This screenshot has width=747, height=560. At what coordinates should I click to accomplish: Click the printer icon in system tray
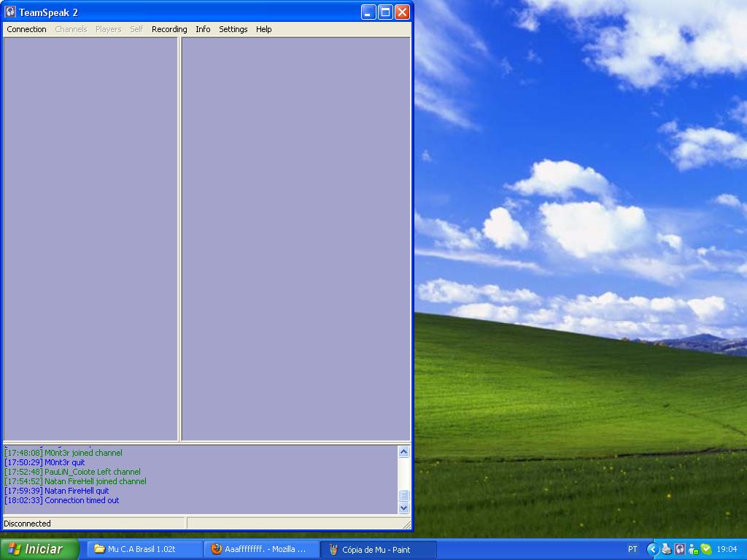[x=666, y=549]
